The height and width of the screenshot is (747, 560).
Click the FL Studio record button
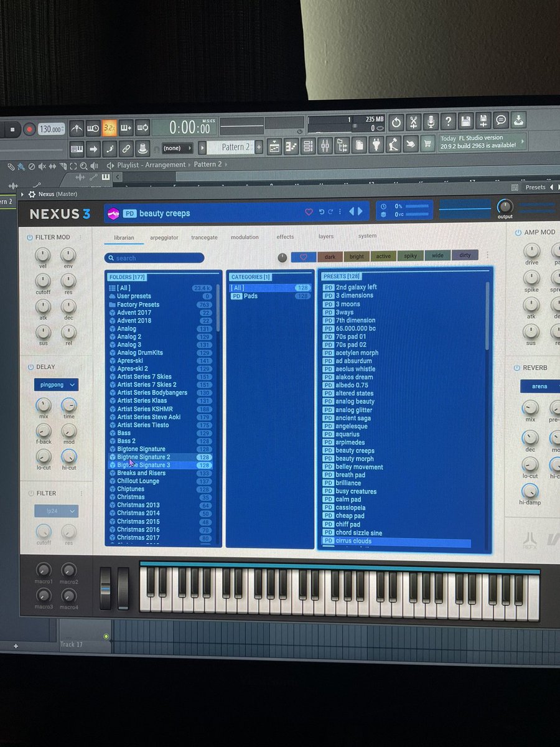[29, 129]
